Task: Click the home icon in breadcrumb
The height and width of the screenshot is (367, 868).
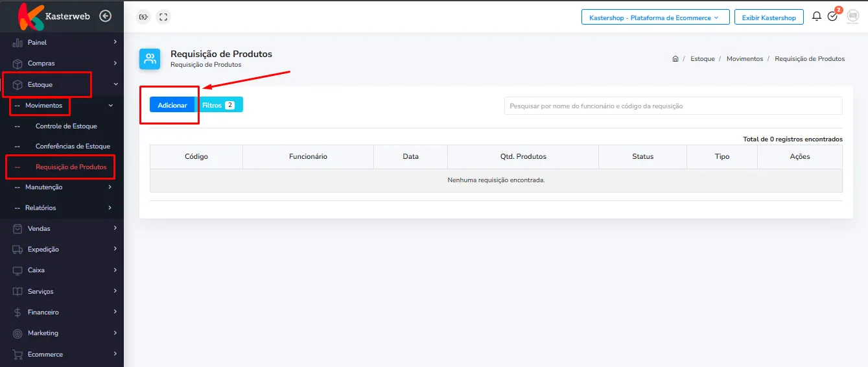Action: pos(675,58)
